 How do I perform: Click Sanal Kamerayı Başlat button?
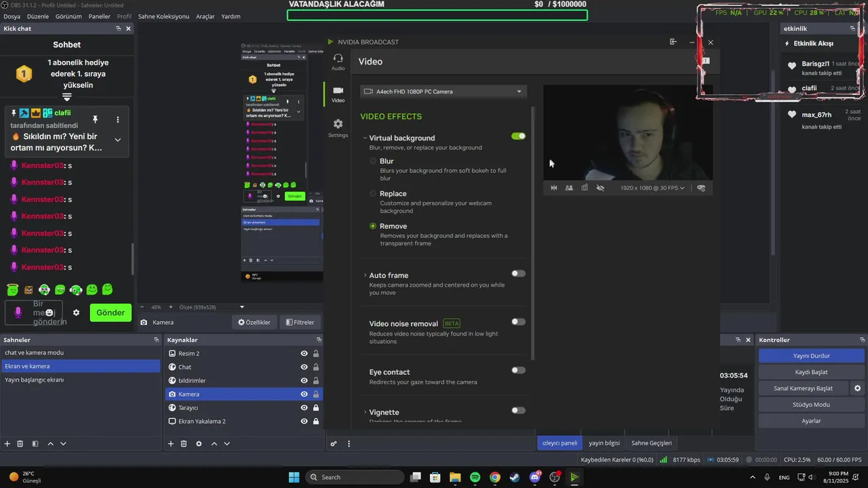click(804, 388)
